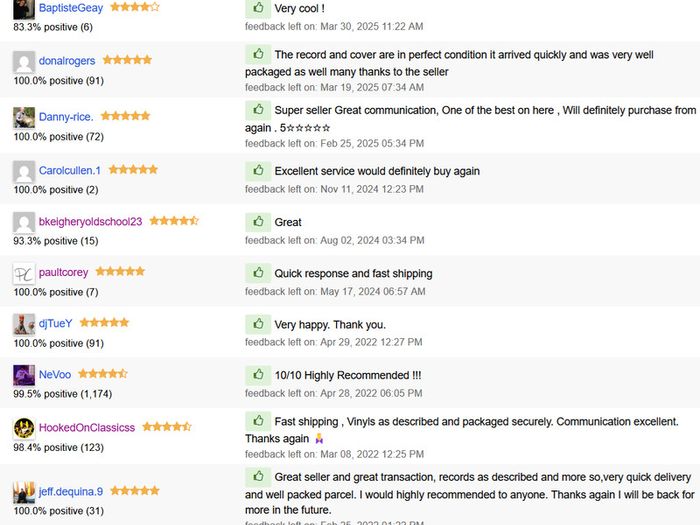Open BaptisteGeay's profile link
The height and width of the screenshot is (525, 700).
pos(71,8)
